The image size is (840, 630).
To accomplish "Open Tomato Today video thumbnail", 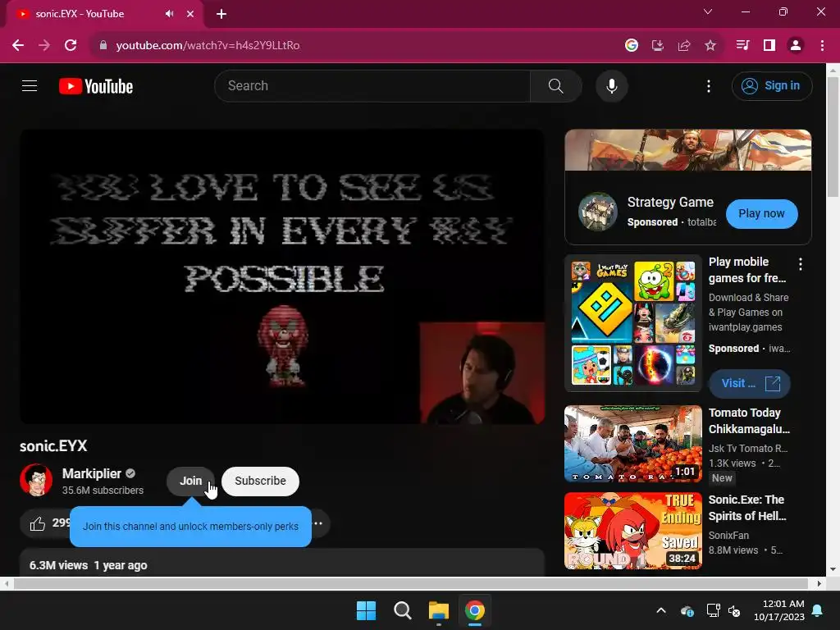I will coord(633,444).
